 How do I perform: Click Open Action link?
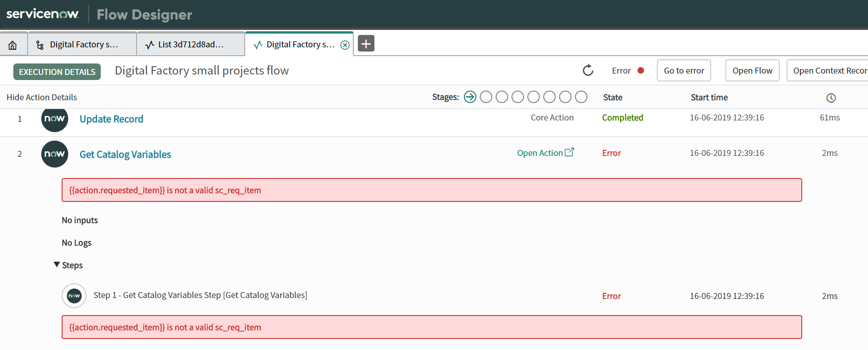coord(540,153)
